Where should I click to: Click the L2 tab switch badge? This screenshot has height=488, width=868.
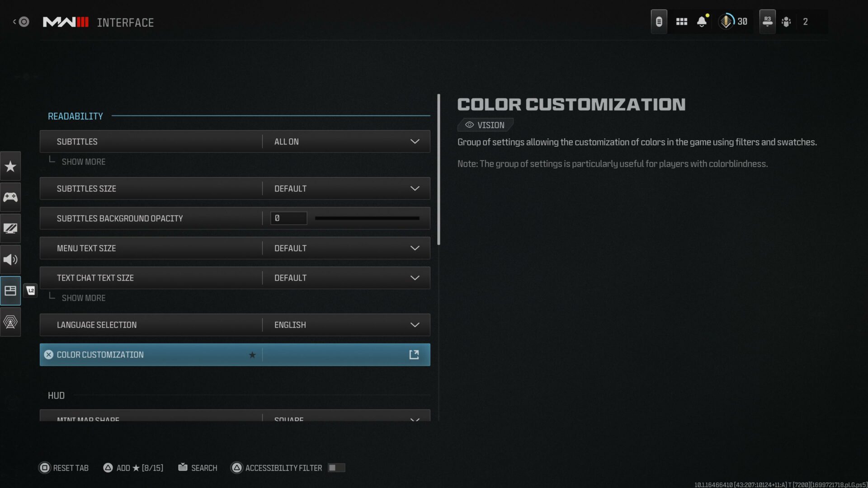point(31,291)
